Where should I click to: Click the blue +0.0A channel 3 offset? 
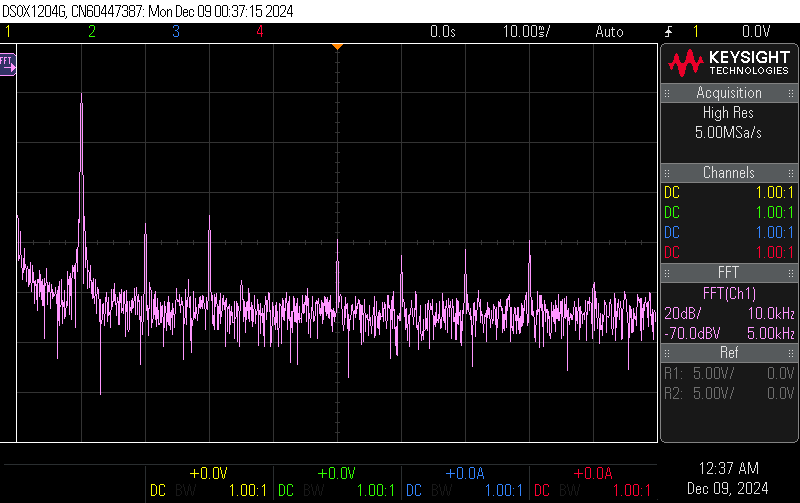(464, 473)
